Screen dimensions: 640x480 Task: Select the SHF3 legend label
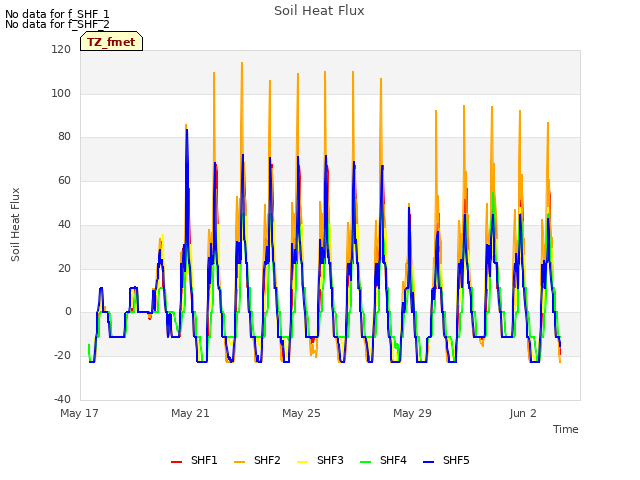[330, 460]
